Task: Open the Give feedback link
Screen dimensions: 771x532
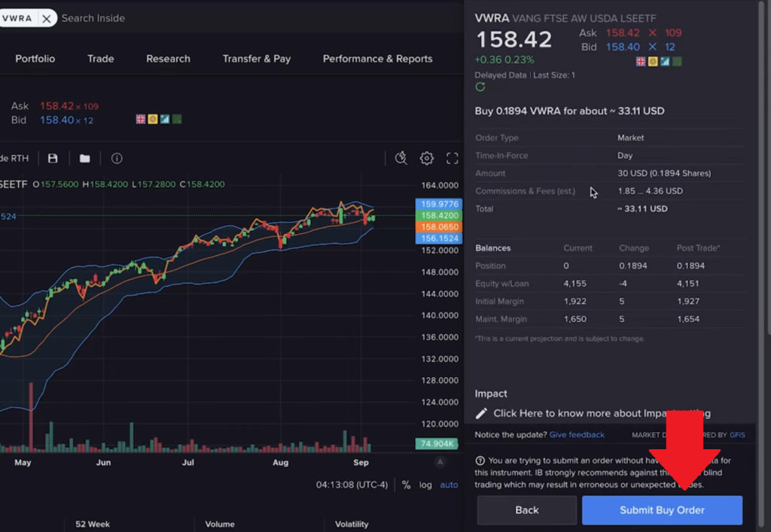Action: coord(577,435)
